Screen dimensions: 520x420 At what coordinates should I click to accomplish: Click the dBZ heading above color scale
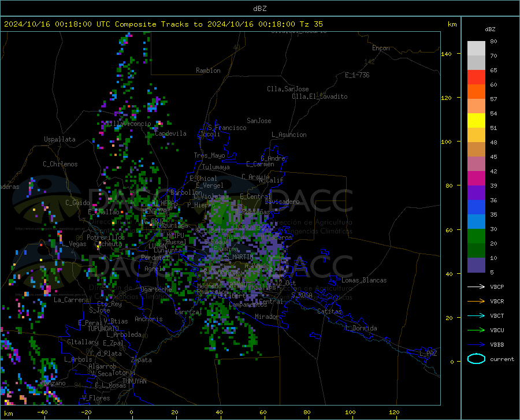(x=490, y=29)
